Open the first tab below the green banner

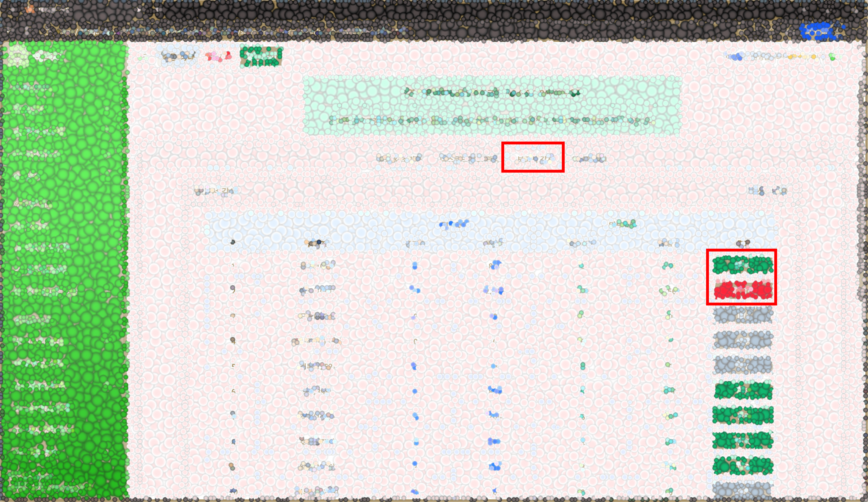coord(399,159)
